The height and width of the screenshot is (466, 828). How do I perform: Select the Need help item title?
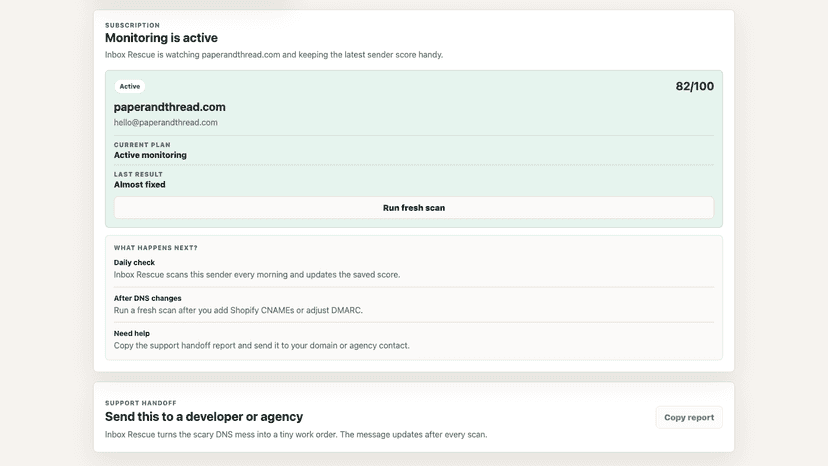pos(131,333)
